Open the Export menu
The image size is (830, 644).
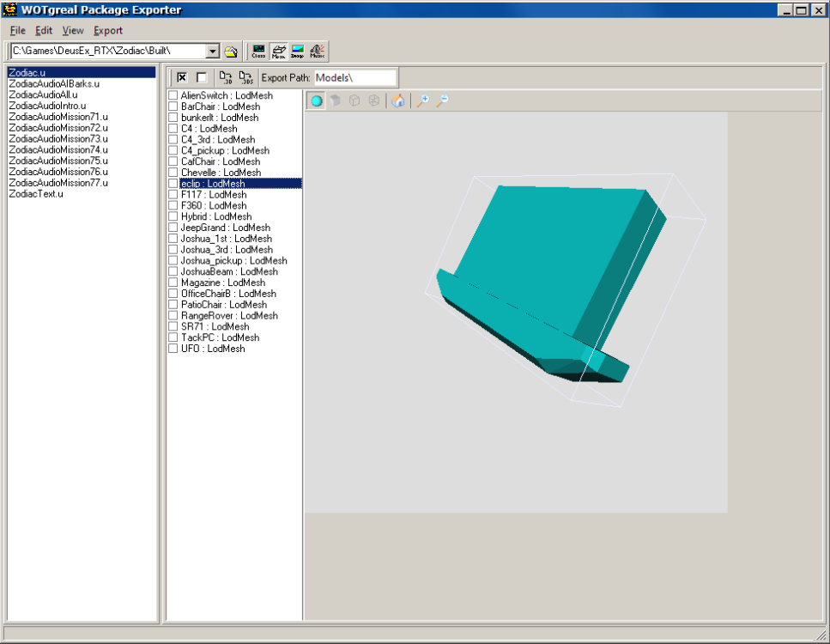coord(108,30)
